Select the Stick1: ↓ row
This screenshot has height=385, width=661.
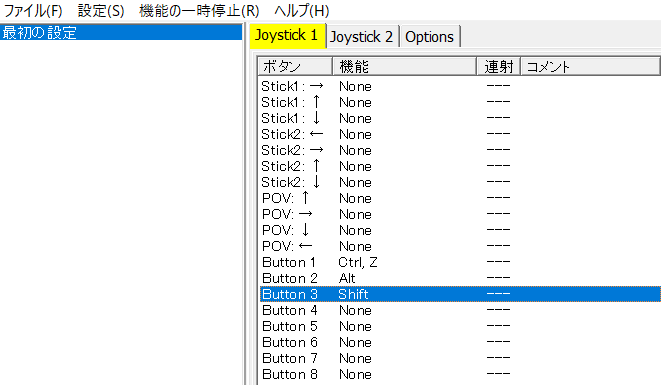[x=460, y=118]
